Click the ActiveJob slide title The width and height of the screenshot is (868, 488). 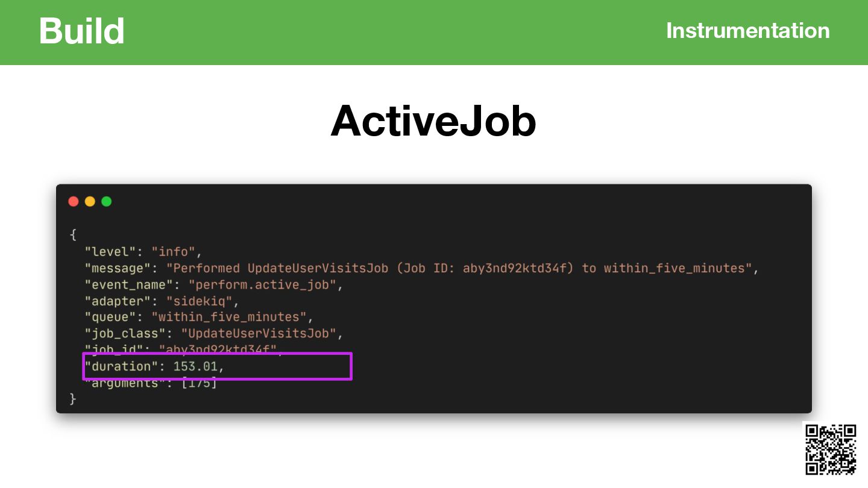433,120
